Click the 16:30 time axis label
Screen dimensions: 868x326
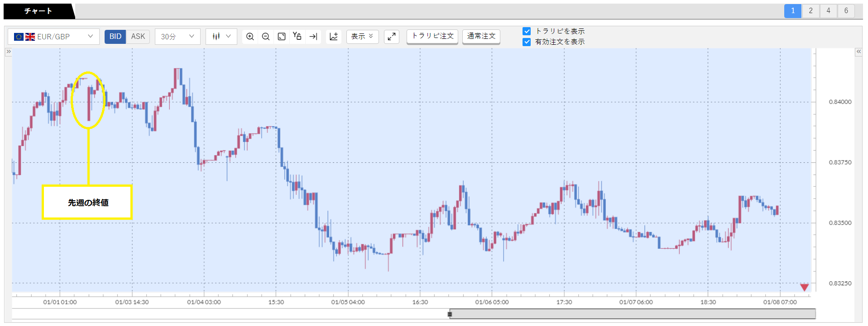420,302
